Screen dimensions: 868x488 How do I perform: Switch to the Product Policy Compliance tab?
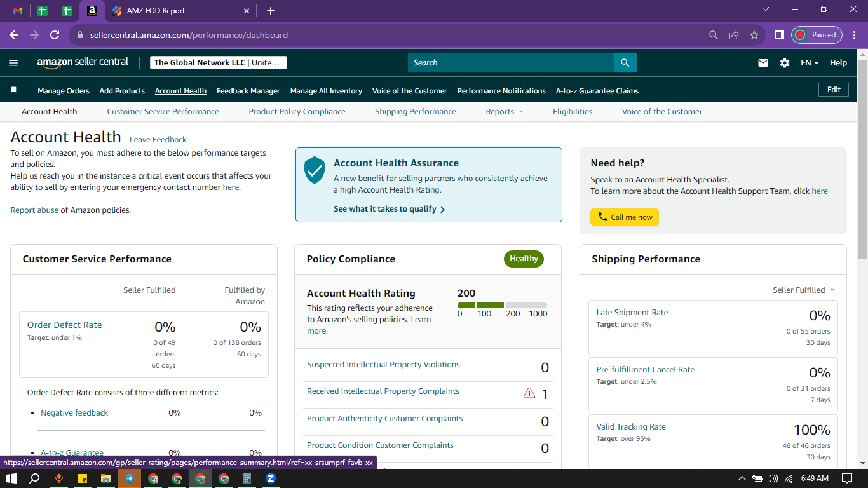[297, 112]
